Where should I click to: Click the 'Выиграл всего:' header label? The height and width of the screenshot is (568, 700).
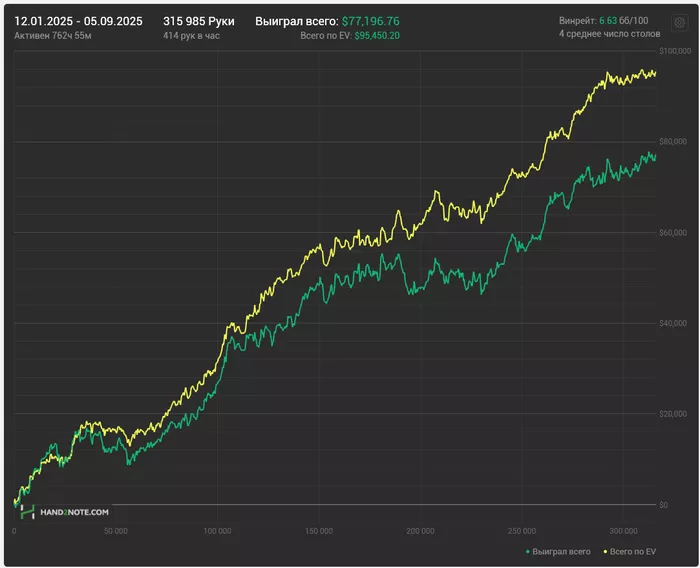pyautogui.click(x=296, y=20)
